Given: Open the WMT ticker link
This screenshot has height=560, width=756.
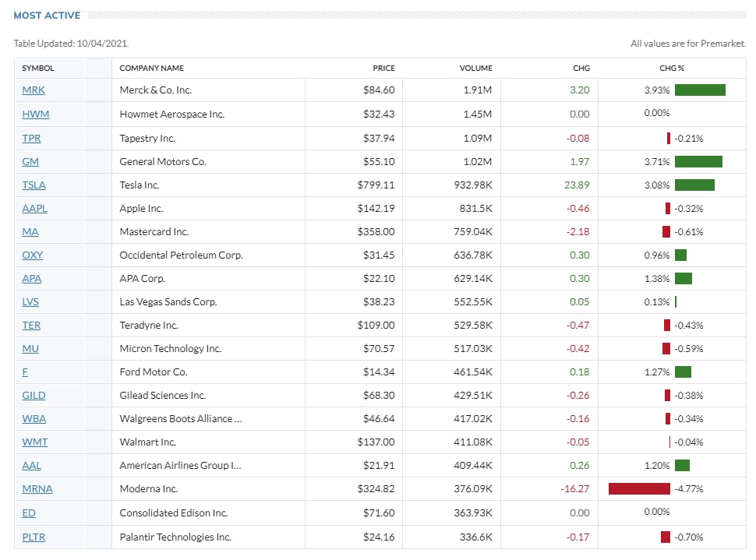Looking at the screenshot, I should (x=35, y=442).
